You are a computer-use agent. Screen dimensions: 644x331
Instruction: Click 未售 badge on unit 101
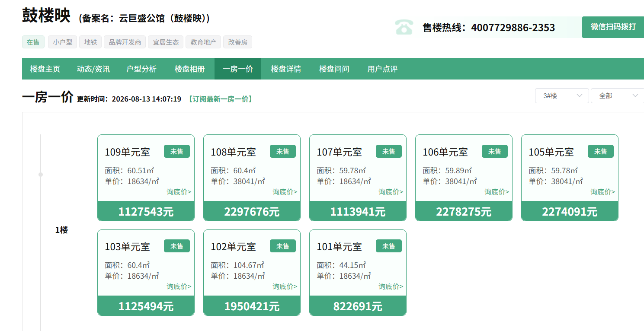coord(389,246)
